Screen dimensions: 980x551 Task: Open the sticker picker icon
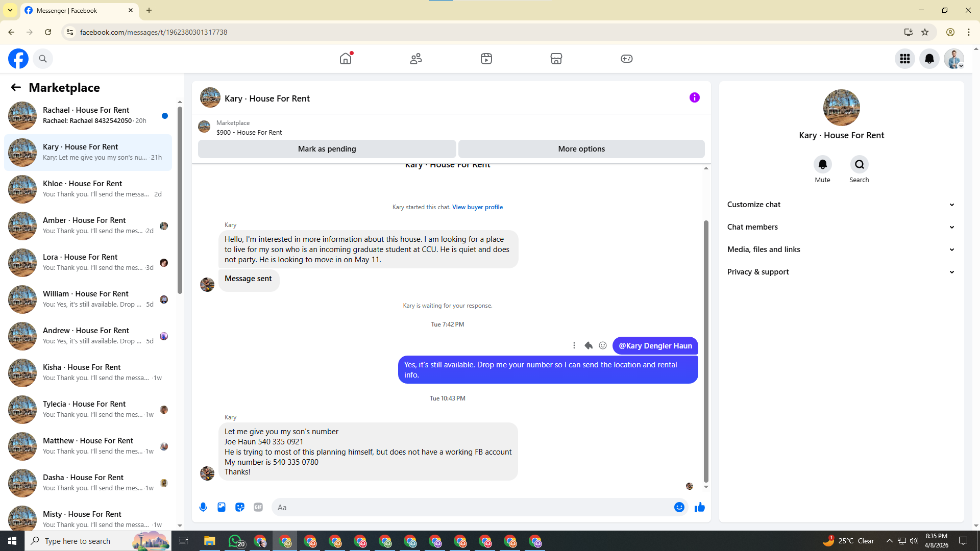tap(240, 507)
